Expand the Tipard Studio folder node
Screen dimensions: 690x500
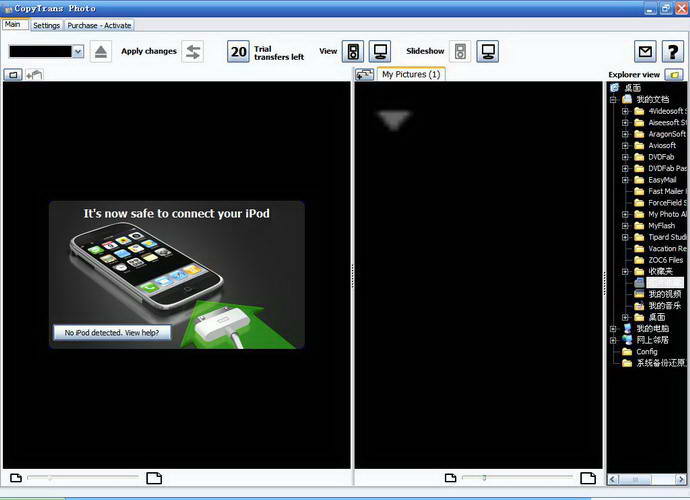625,237
